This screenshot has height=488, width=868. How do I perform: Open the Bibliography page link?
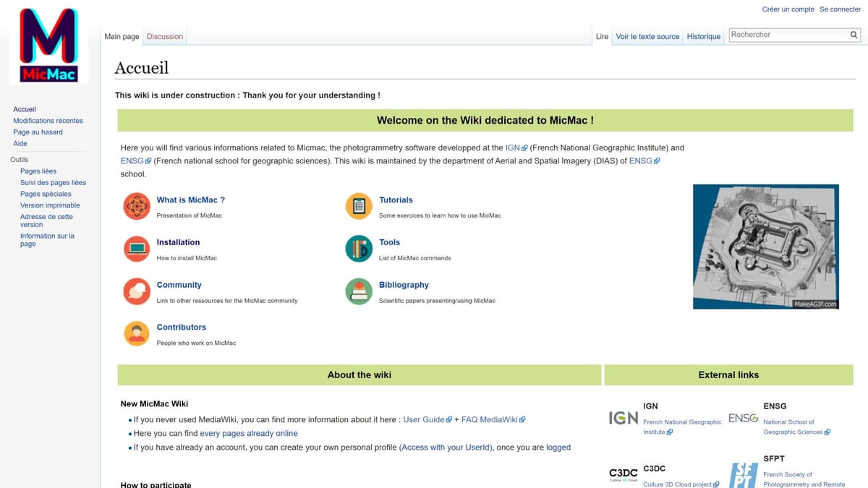(404, 285)
